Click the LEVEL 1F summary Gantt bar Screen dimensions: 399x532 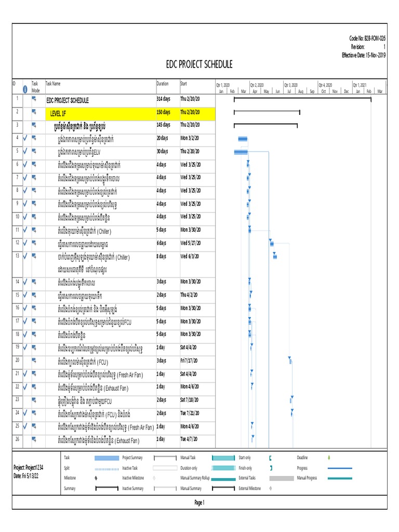coord(267,112)
